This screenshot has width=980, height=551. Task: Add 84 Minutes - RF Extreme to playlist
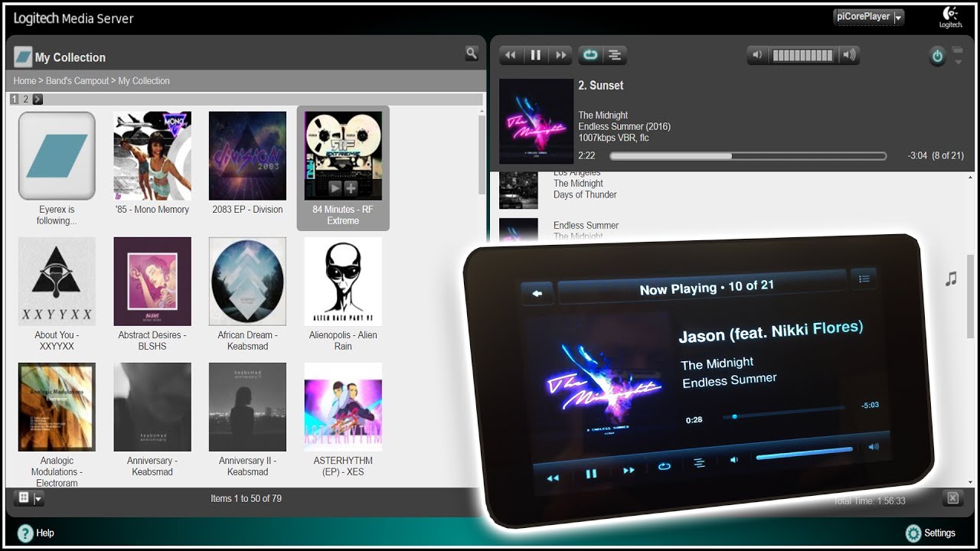(x=351, y=187)
